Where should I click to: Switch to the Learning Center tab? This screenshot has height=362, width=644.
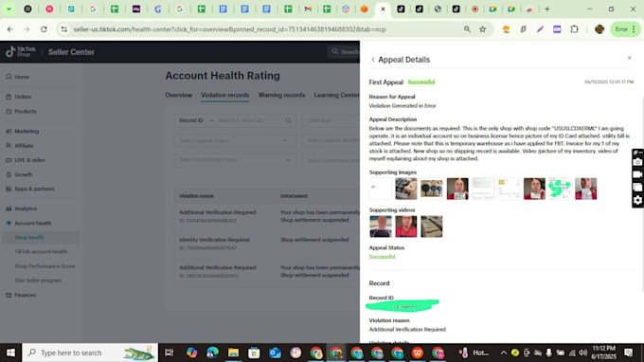[336, 95]
